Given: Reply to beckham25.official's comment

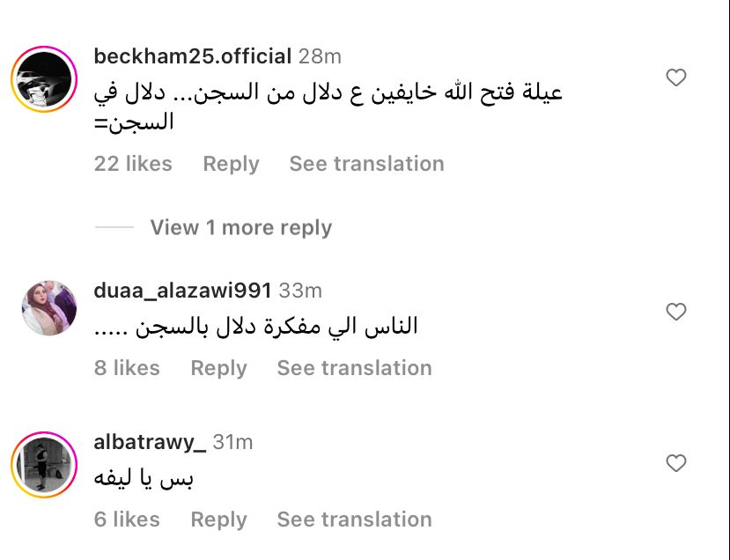Looking at the screenshot, I should [231, 164].
